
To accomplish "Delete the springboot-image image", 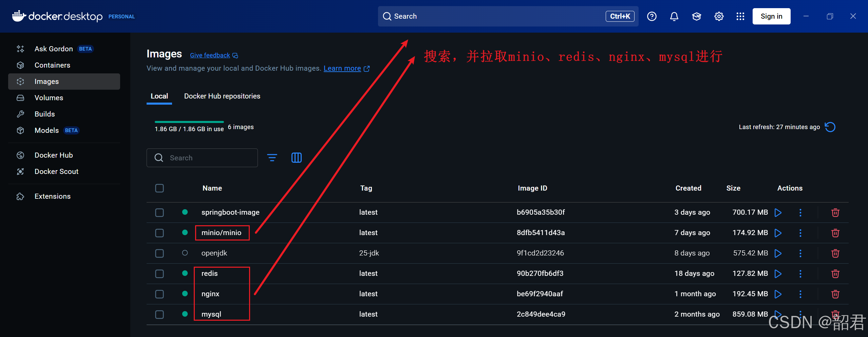I will tap(835, 213).
